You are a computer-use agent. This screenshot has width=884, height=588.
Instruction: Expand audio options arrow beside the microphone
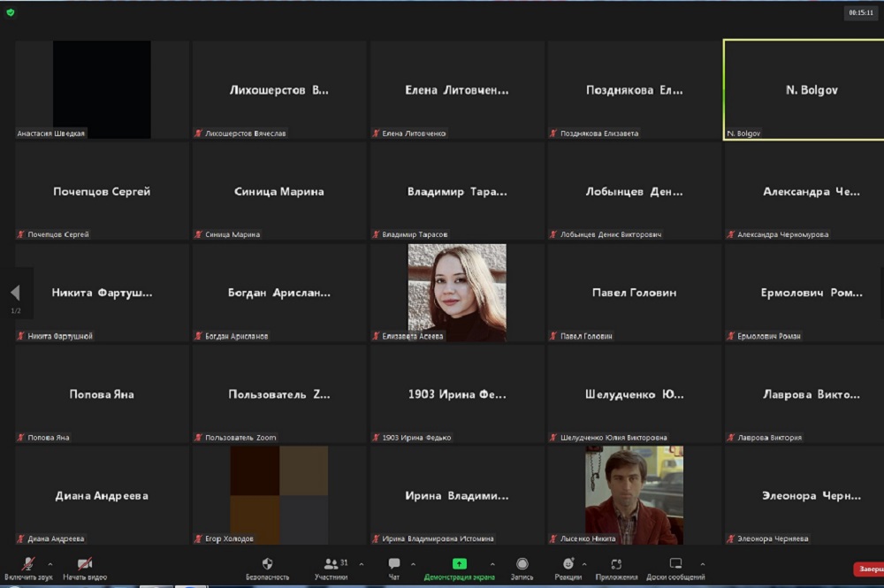[x=50, y=563]
